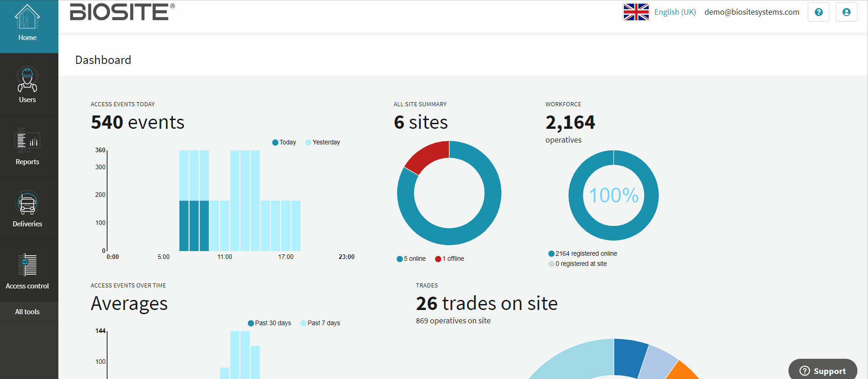Toggle the 5 online legend entry

pos(411,258)
